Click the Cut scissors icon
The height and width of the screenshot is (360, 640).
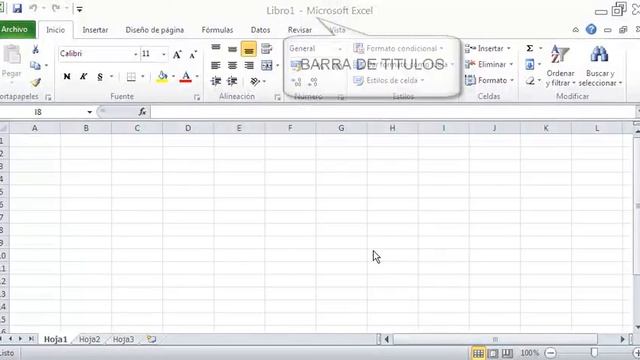click(x=36, y=49)
